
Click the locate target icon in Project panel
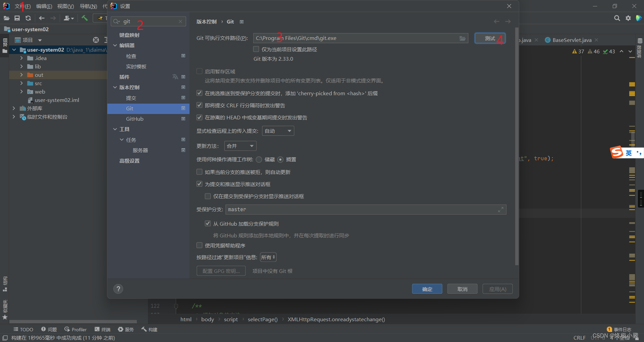pos(96,40)
